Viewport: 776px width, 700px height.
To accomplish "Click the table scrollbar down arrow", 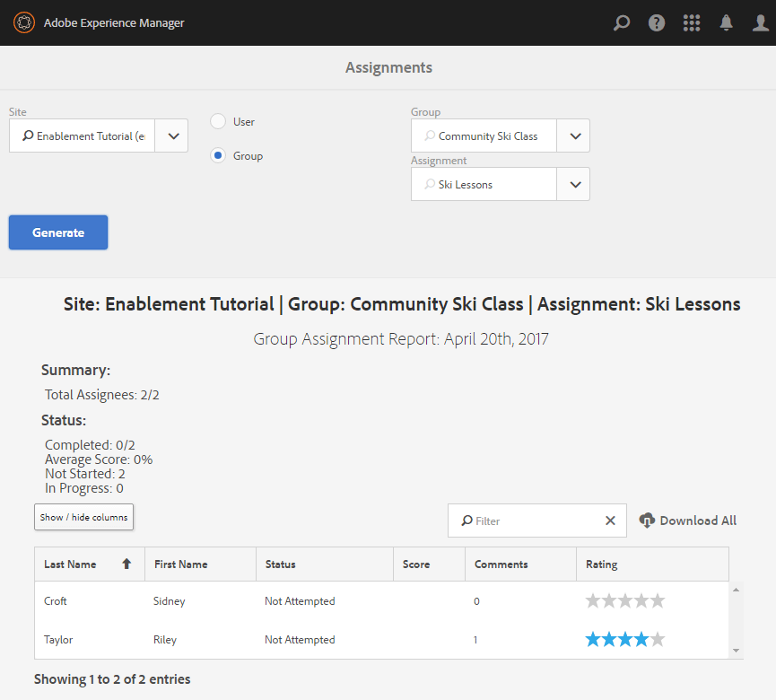I will click(737, 651).
